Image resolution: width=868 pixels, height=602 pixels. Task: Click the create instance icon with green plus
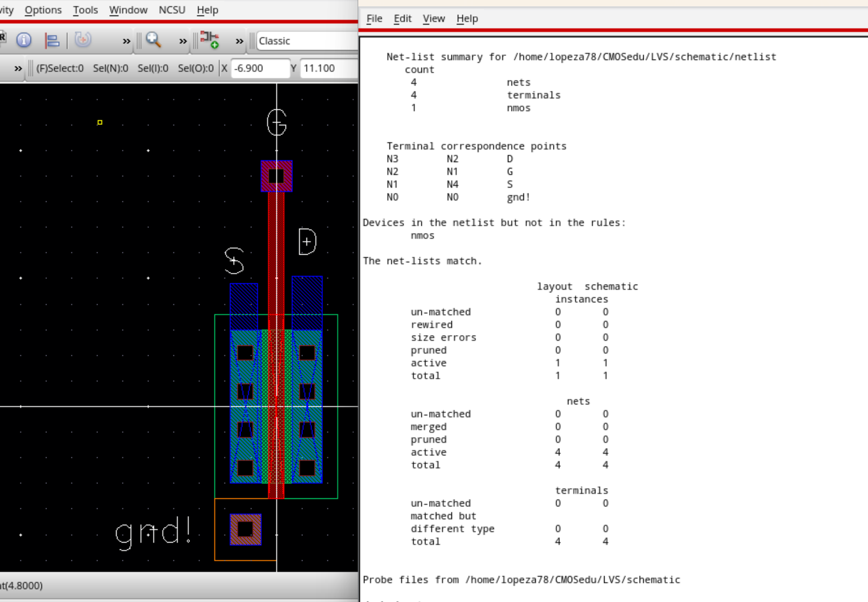click(x=210, y=40)
